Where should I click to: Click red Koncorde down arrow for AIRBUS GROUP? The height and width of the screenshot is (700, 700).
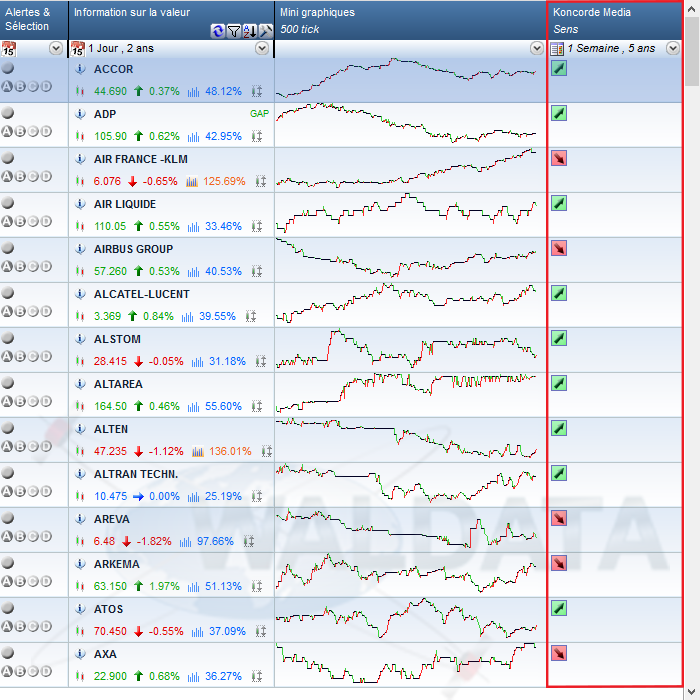click(x=559, y=248)
